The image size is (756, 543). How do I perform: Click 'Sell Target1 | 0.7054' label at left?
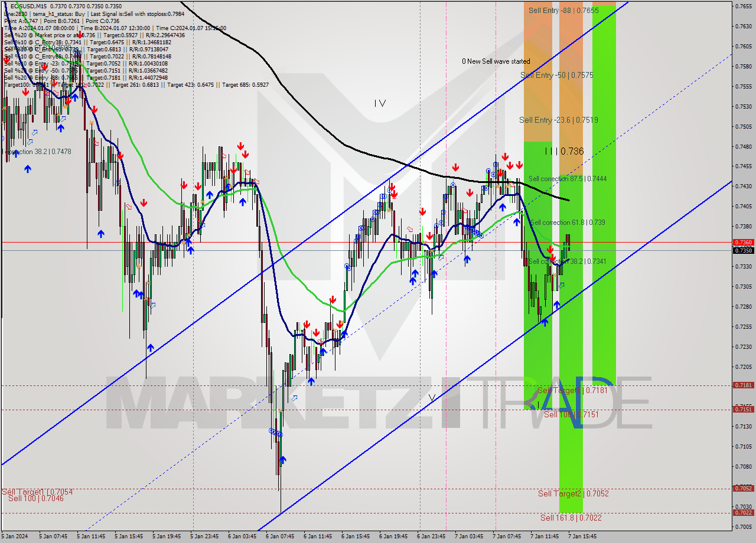(x=37, y=492)
